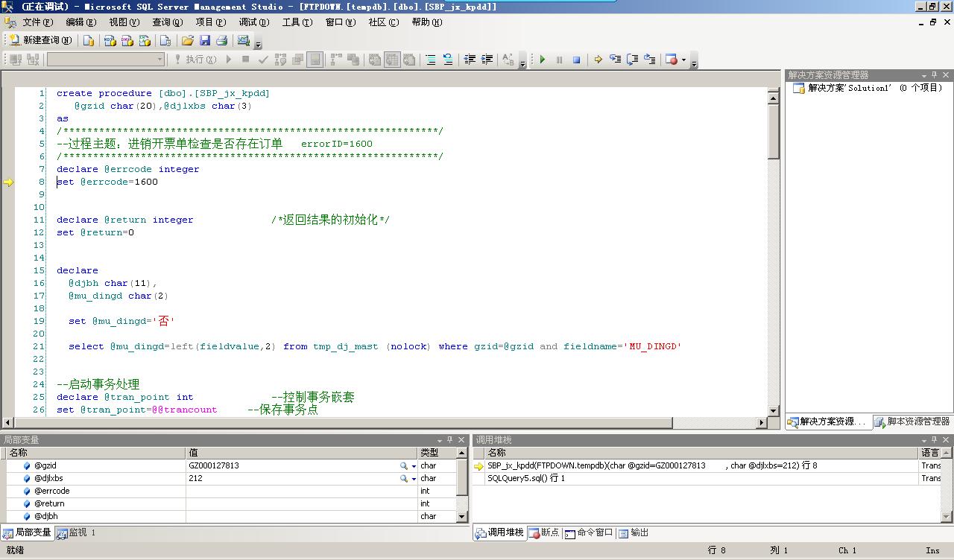Open the SQL editor toolbar options dropdown
The image size is (954, 560).
coord(522,62)
